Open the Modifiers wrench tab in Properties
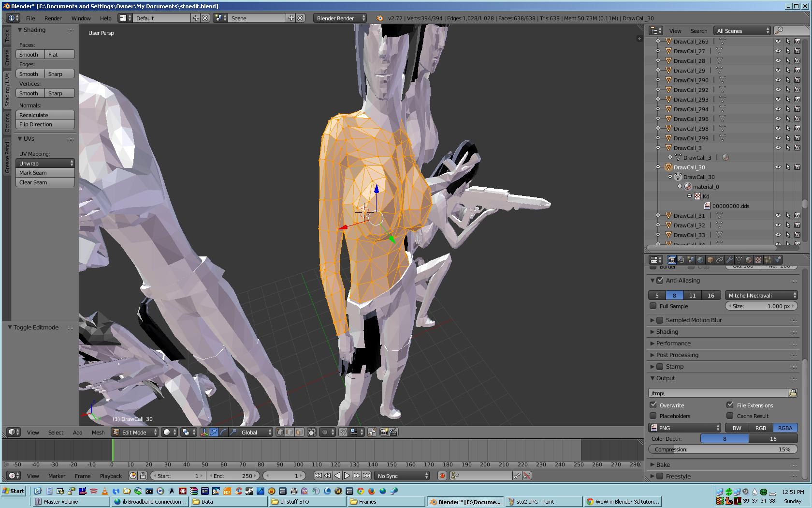This screenshot has width=812, height=508. click(729, 260)
